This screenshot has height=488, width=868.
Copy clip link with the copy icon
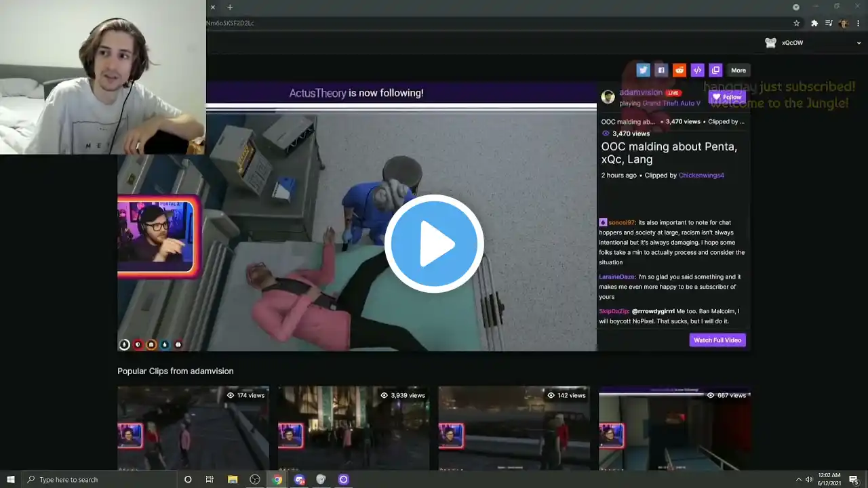pos(715,70)
